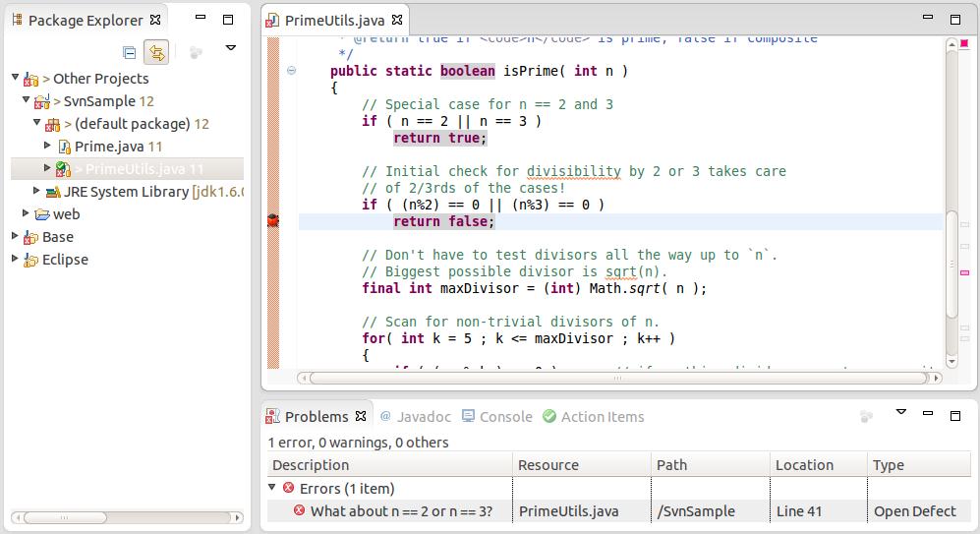Click editor scroll up arrow
The image size is (980, 534).
[x=951, y=44]
